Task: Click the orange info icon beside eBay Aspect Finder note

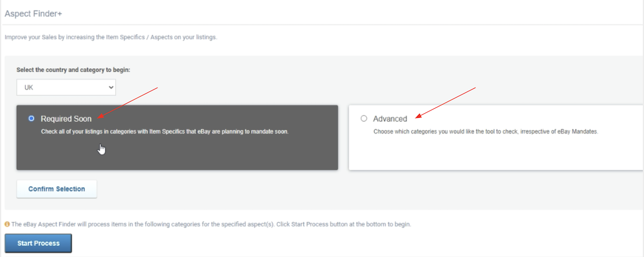Action: point(7,224)
